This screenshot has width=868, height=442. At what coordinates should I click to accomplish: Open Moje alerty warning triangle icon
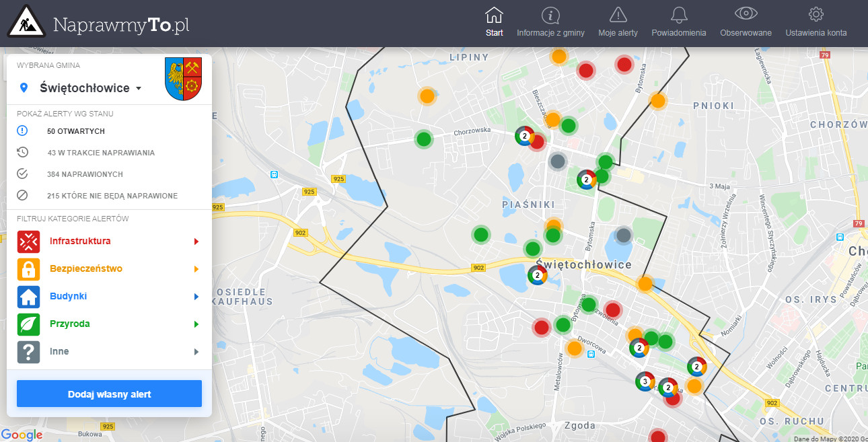[x=618, y=15]
